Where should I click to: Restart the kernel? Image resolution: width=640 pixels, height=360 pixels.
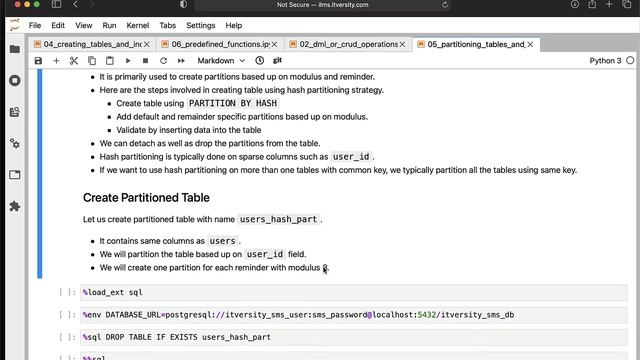[163, 61]
